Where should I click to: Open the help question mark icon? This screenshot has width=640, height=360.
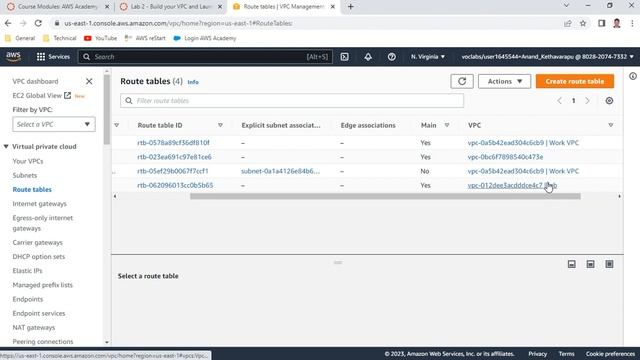391,57
